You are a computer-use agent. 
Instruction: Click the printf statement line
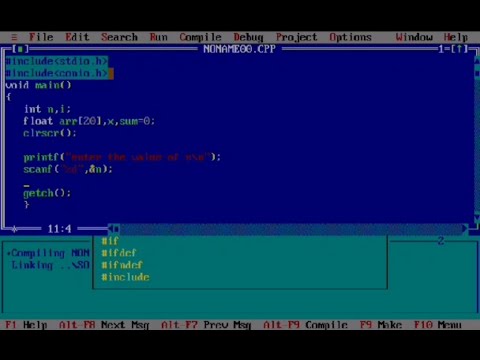point(122,157)
